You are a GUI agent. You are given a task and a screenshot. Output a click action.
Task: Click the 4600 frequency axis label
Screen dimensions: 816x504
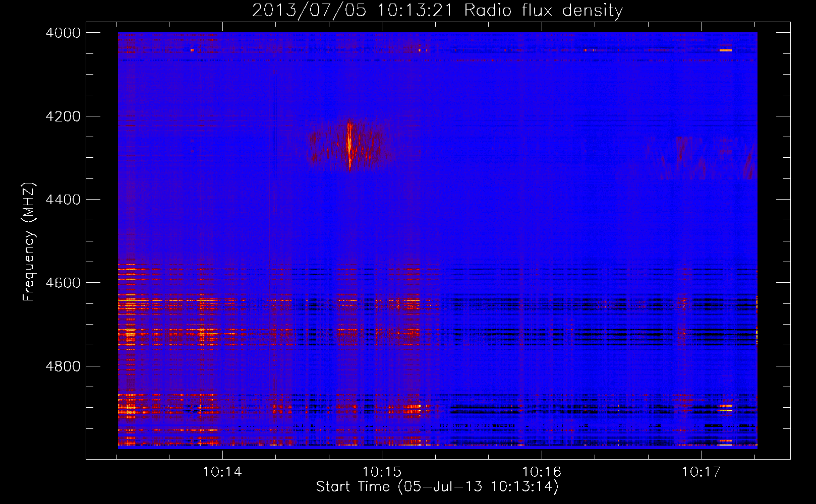pyautogui.click(x=63, y=283)
